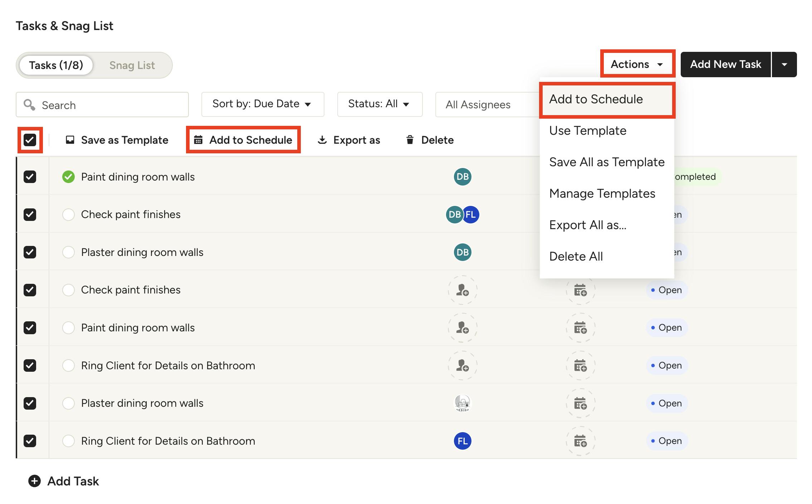Uncheck the completed Paint dining room walls checkbox
812x504 pixels.
click(x=30, y=177)
